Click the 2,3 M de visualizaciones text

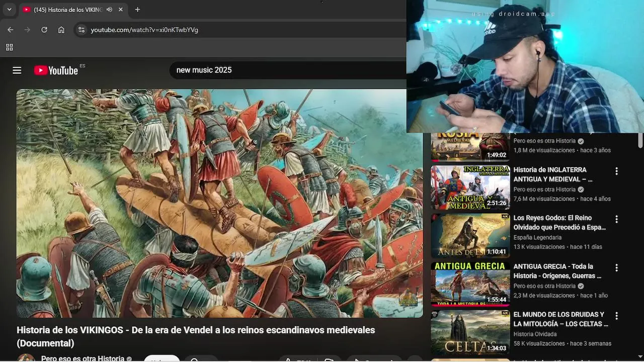tap(544, 296)
